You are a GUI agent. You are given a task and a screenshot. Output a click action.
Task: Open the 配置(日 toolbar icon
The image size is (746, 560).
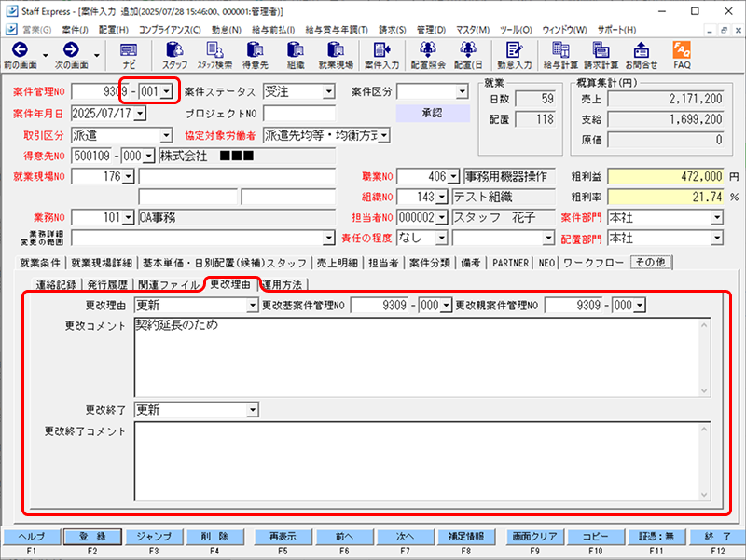pos(468,56)
